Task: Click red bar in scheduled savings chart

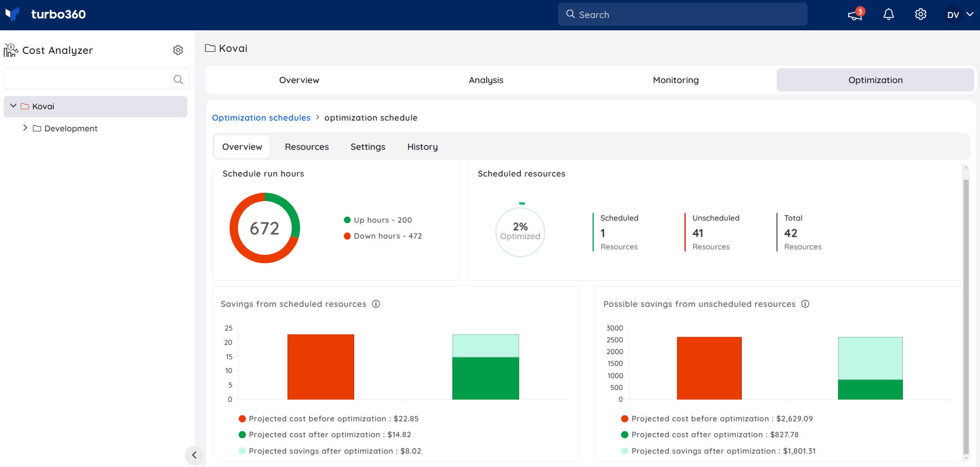Action: click(x=321, y=367)
